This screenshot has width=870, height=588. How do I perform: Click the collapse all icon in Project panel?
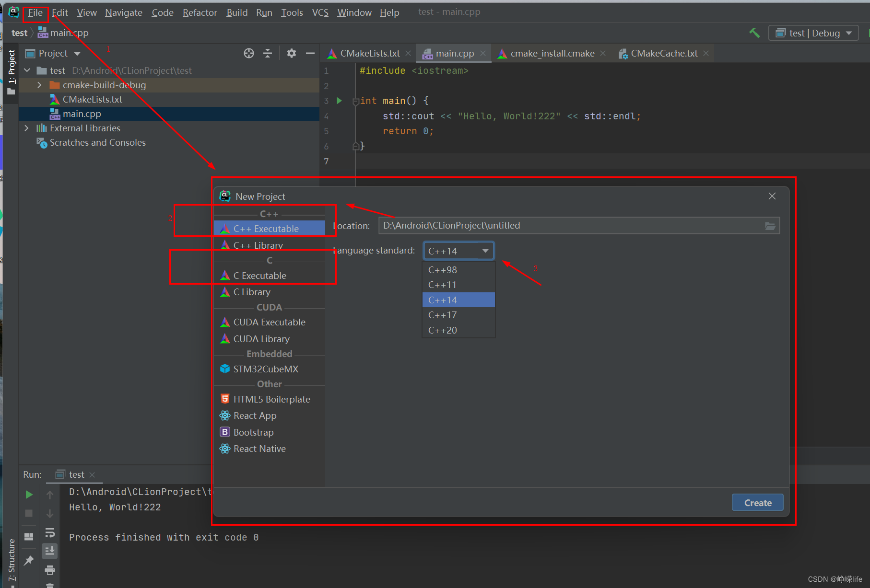pyautogui.click(x=268, y=53)
